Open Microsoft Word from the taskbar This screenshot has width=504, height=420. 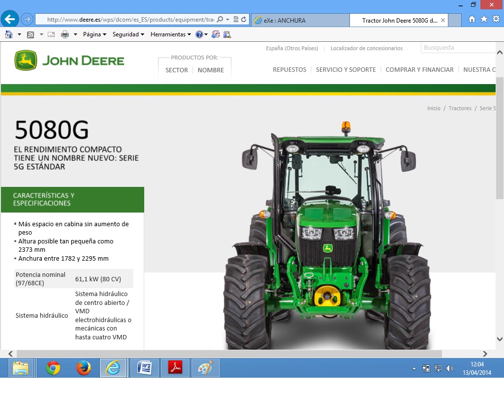pyautogui.click(x=145, y=368)
